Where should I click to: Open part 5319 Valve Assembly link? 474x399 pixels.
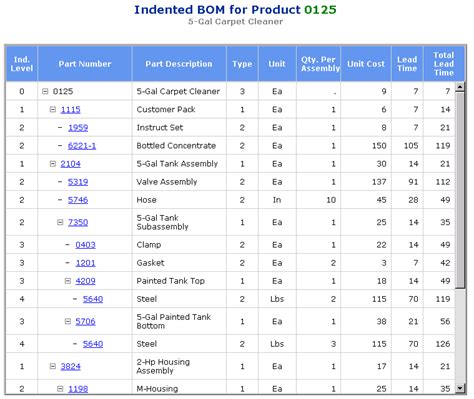coord(78,182)
